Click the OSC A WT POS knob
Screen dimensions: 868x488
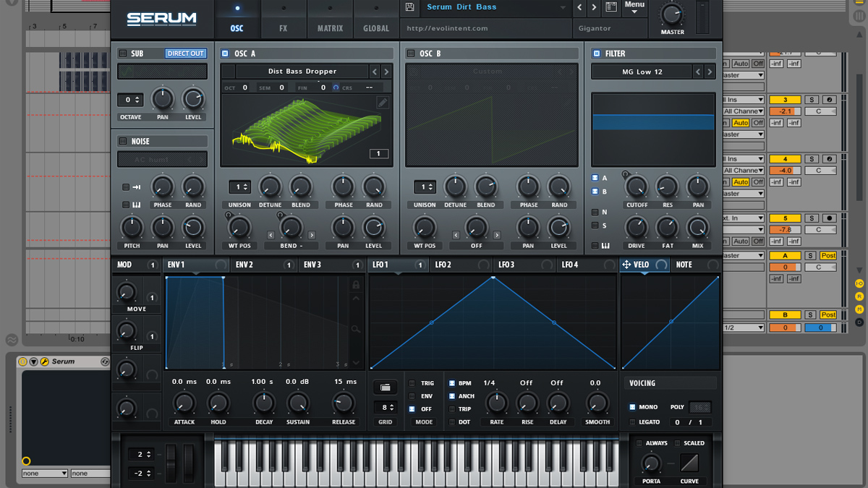pos(239,228)
